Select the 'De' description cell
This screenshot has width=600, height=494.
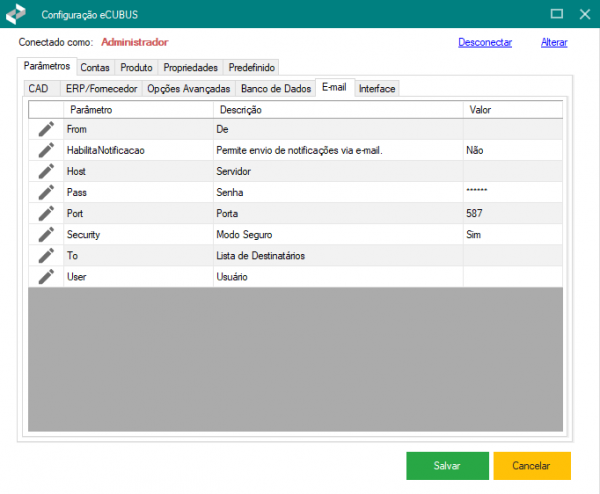[x=338, y=129]
